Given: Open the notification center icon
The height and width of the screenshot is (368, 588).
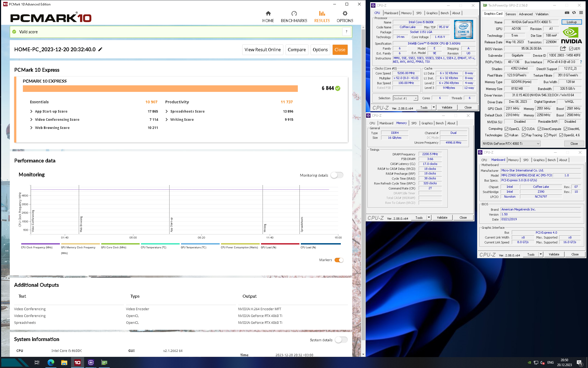Looking at the screenshot, I should pyautogui.click(x=579, y=363).
